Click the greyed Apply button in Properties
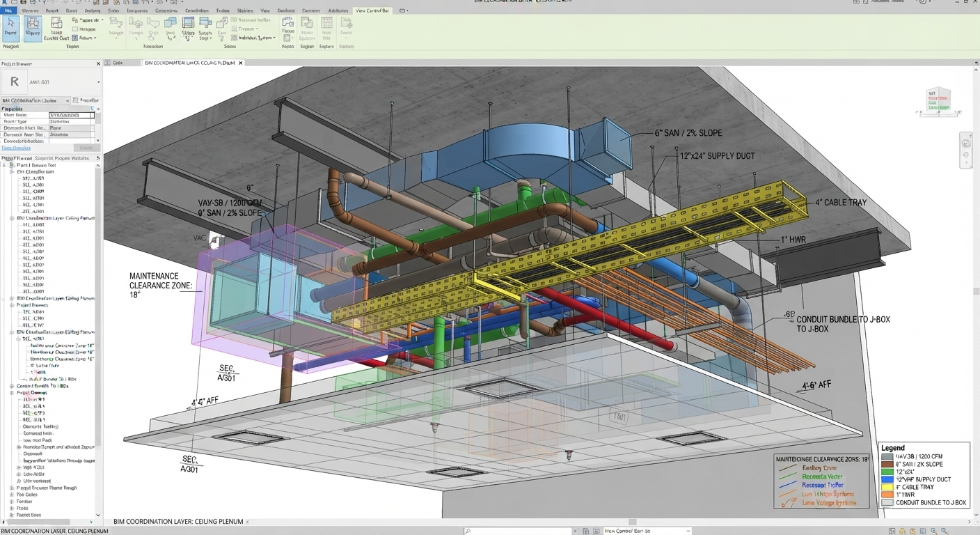Screen dimensions: 980x535 click(x=86, y=148)
